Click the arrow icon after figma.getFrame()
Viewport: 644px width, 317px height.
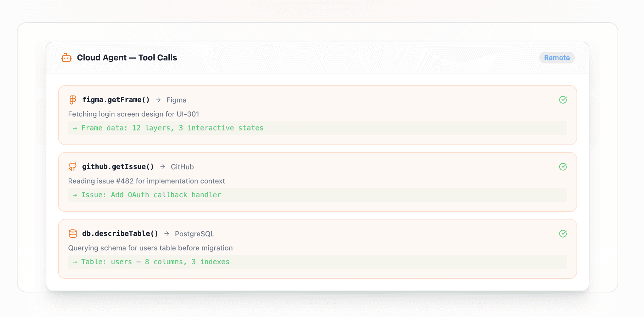[x=158, y=100]
